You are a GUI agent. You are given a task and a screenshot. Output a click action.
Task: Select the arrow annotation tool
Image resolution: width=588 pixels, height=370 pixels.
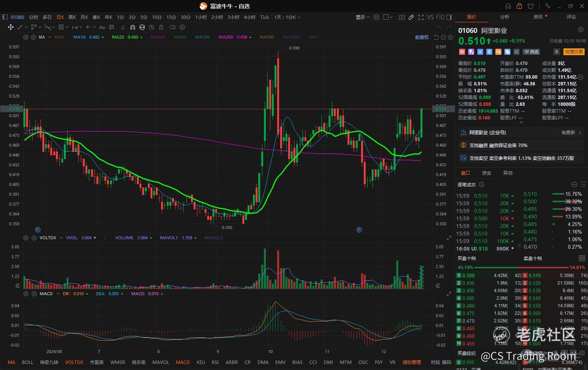click(x=88, y=27)
